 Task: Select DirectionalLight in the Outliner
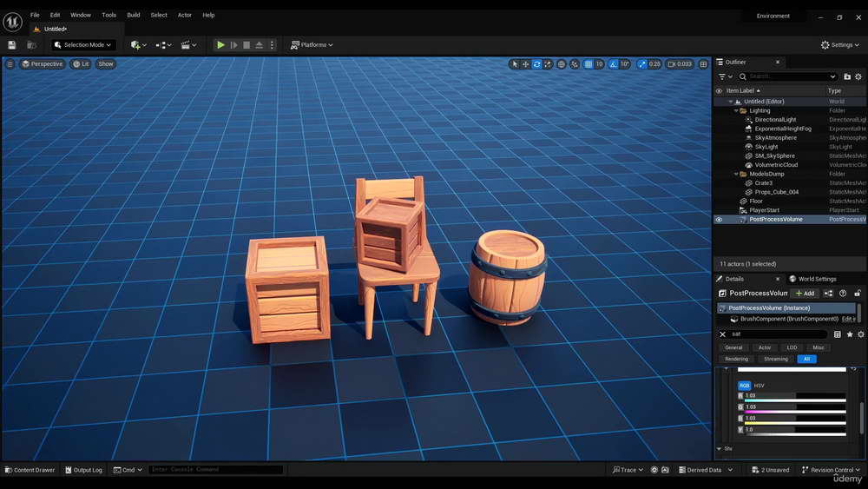coord(775,120)
